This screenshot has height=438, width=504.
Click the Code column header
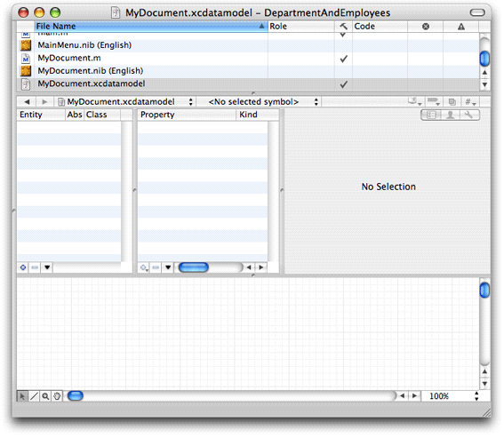point(380,27)
